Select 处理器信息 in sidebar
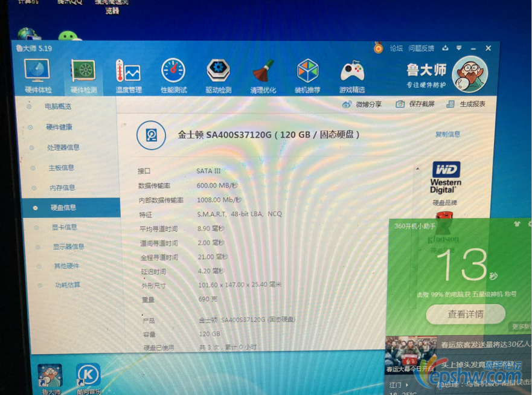This screenshot has height=395, width=532. coord(63,147)
